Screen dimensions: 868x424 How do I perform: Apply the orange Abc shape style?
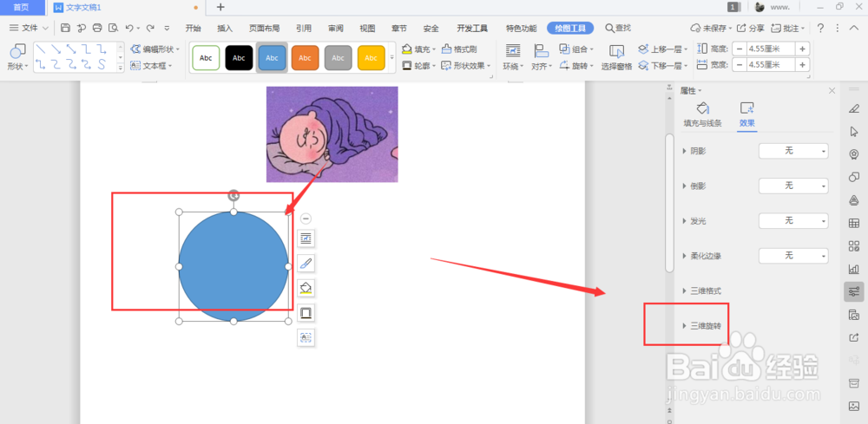pyautogui.click(x=305, y=57)
